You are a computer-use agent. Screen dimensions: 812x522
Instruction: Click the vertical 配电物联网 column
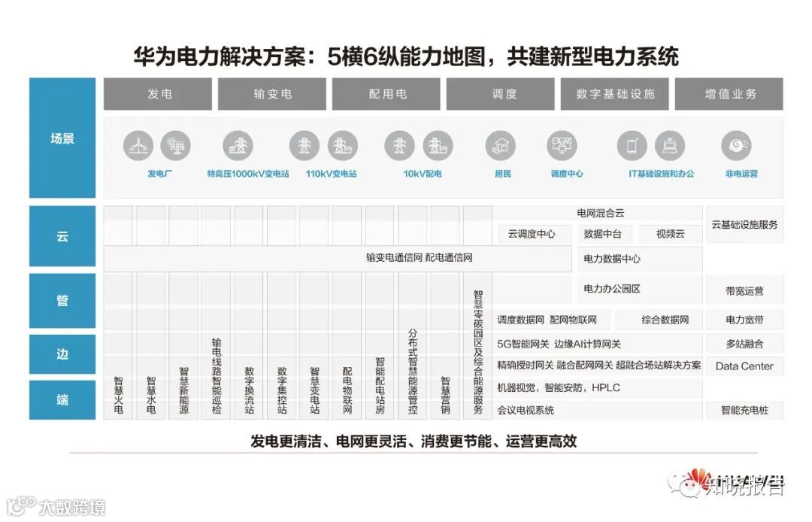(x=347, y=390)
